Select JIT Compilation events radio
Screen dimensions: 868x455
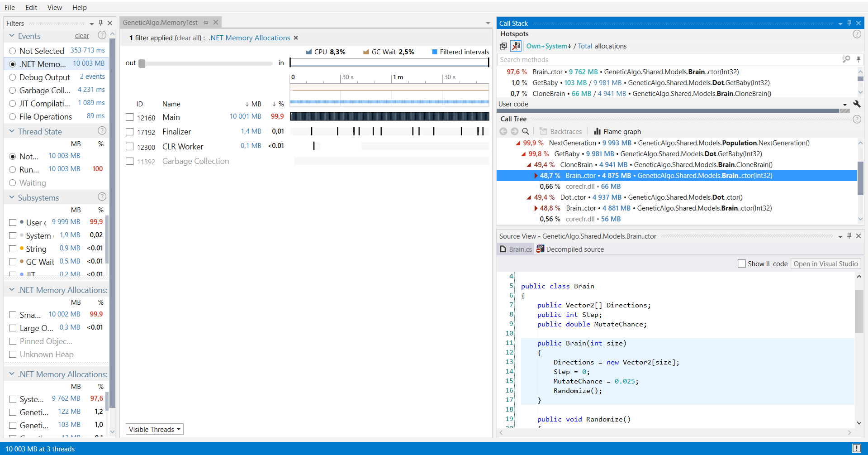coord(13,104)
